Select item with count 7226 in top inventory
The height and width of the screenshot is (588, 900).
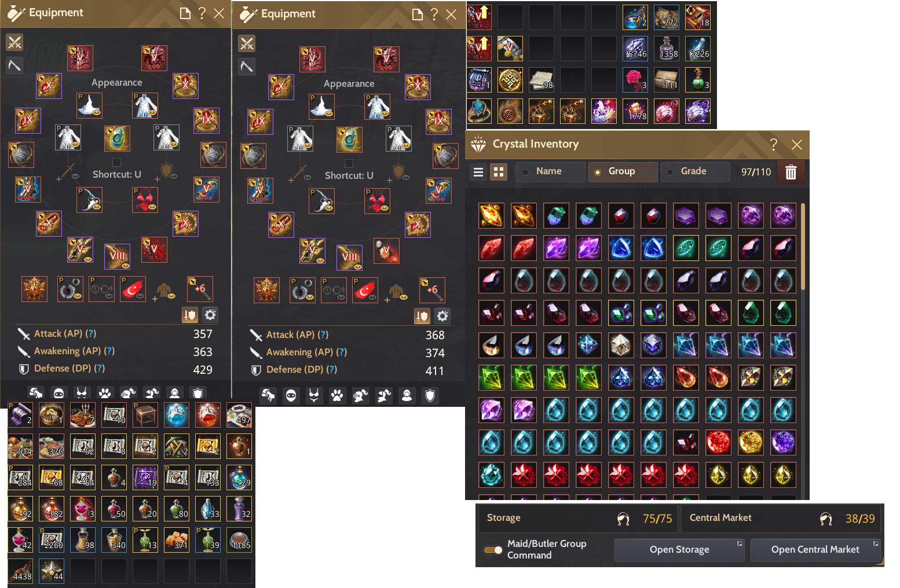point(698,49)
